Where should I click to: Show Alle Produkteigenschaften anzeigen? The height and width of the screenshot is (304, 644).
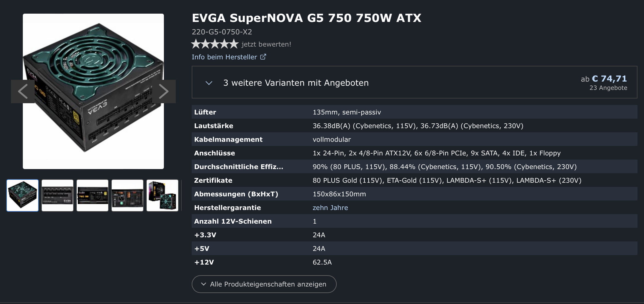click(268, 284)
